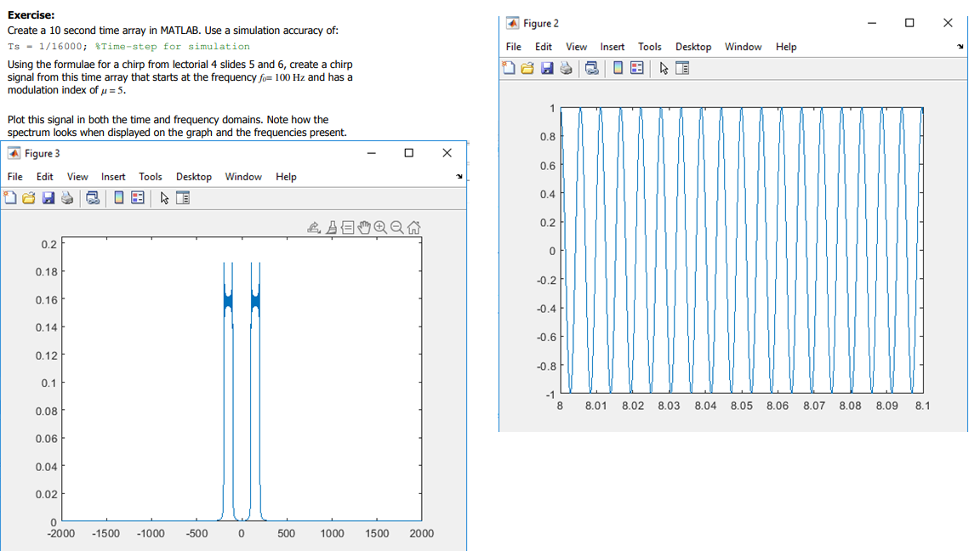Open the Save Figure icon in Figure 3

click(x=48, y=197)
